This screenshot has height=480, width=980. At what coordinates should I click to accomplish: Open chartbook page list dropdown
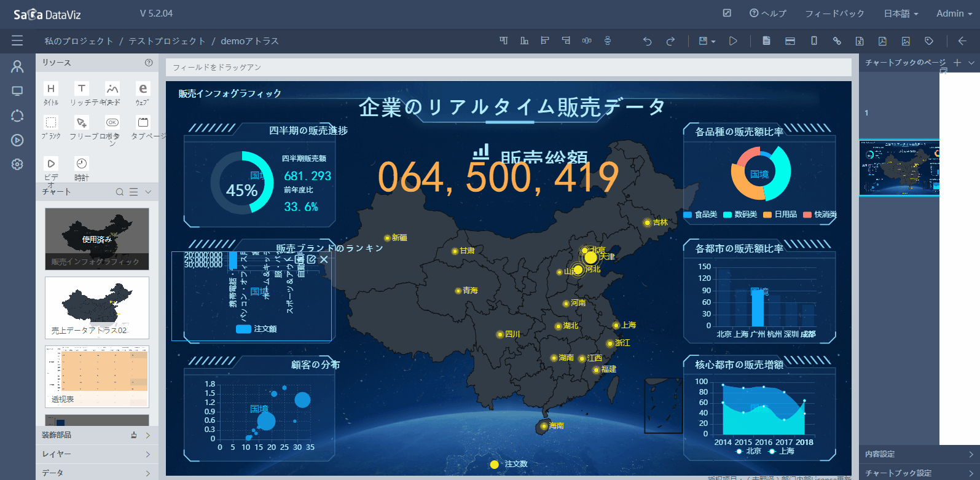(971, 62)
